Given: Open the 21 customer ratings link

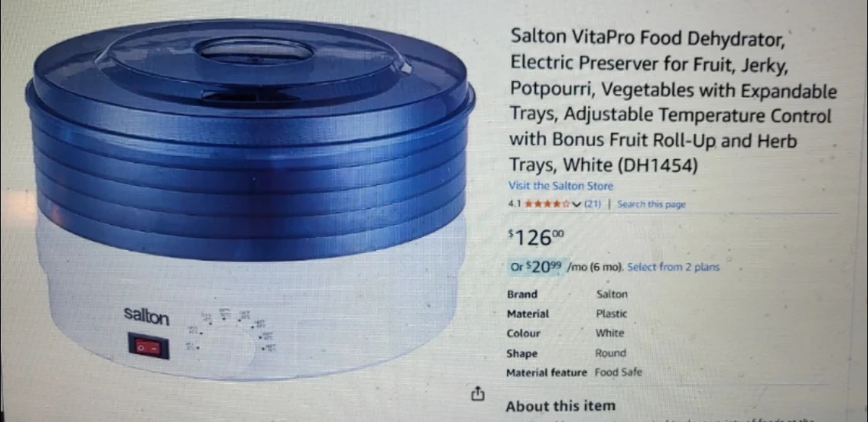Looking at the screenshot, I should (592, 204).
